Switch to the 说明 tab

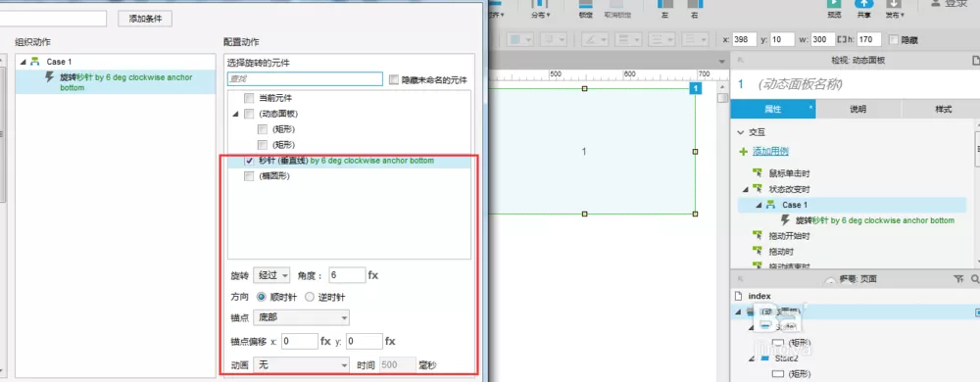click(x=858, y=110)
